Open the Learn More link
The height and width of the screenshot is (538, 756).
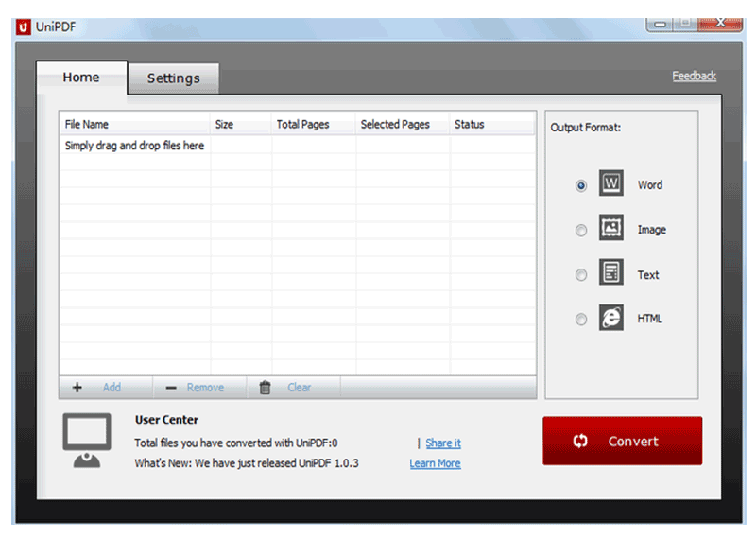(435, 463)
